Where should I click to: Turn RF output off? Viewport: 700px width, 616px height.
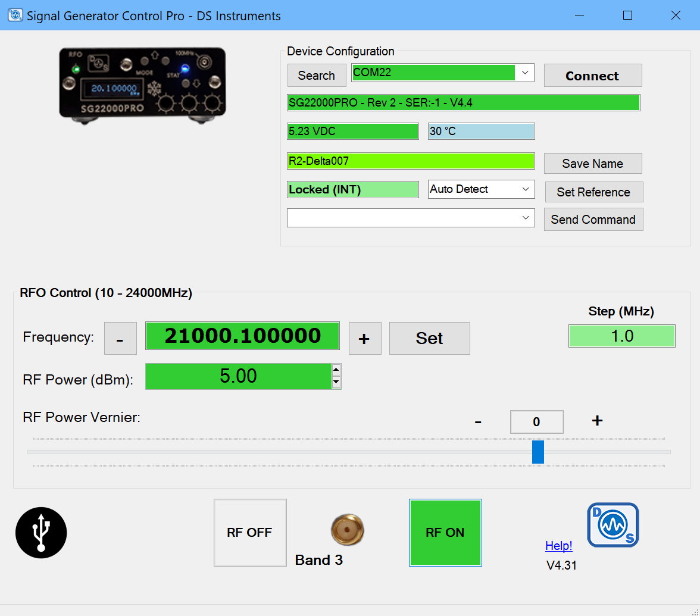250,533
